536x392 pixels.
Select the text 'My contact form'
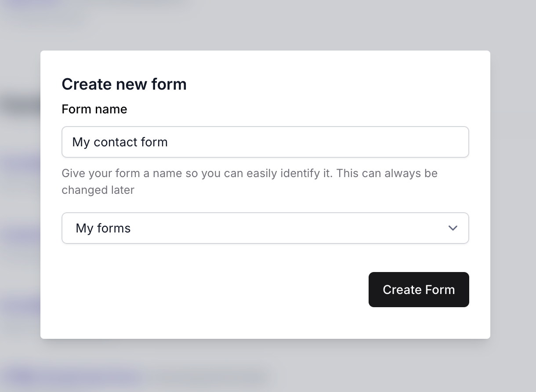pyautogui.click(x=120, y=142)
